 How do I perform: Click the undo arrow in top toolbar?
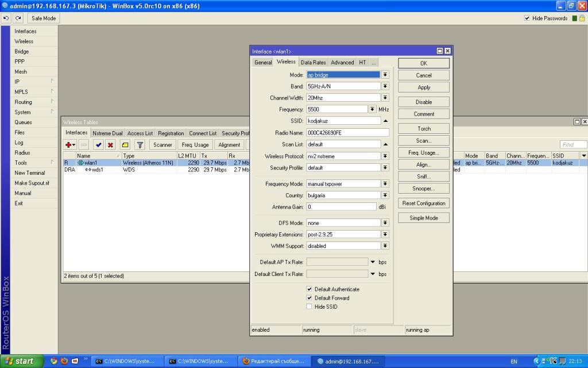tap(6, 18)
